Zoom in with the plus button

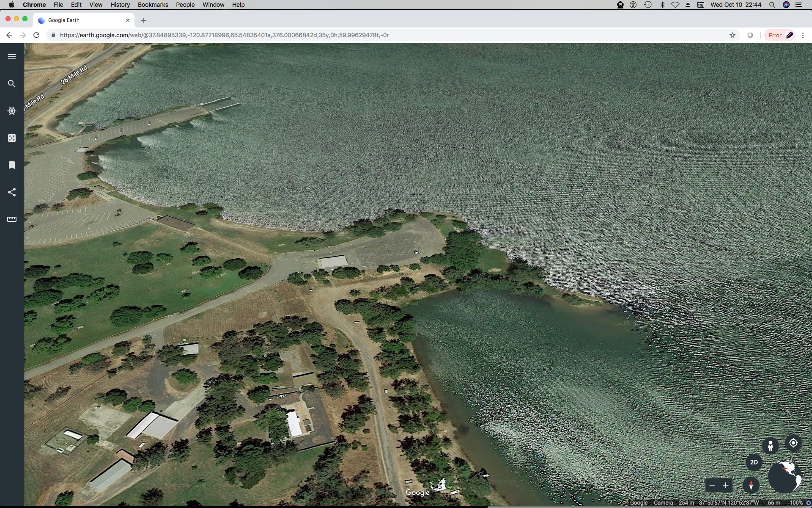click(x=726, y=485)
